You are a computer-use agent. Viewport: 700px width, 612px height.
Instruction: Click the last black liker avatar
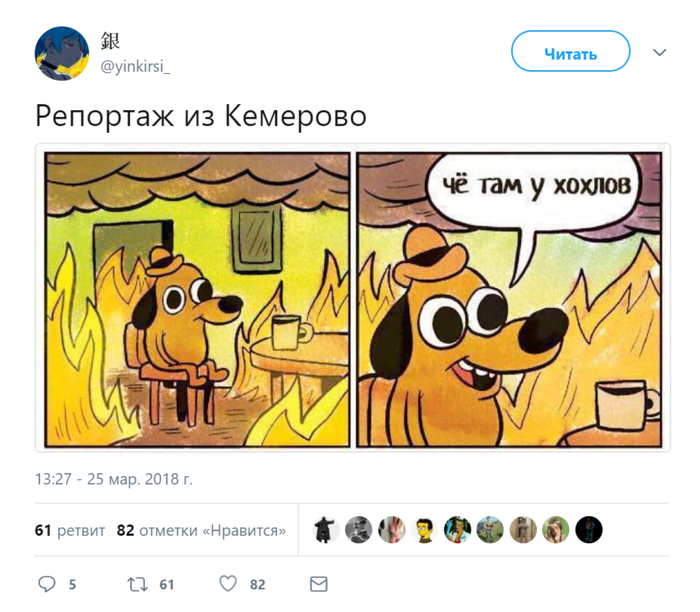pos(589,529)
